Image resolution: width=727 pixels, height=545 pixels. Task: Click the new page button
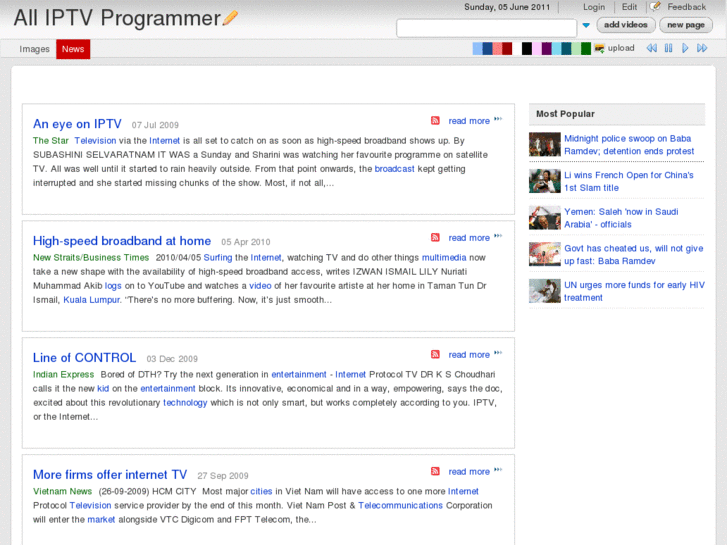pos(686,25)
